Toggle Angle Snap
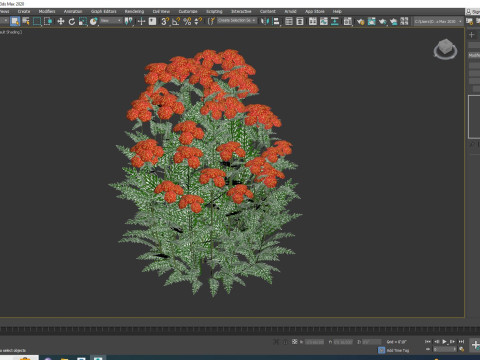Image resolution: width=480 pixels, height=360 pixels. coord(176,21)
